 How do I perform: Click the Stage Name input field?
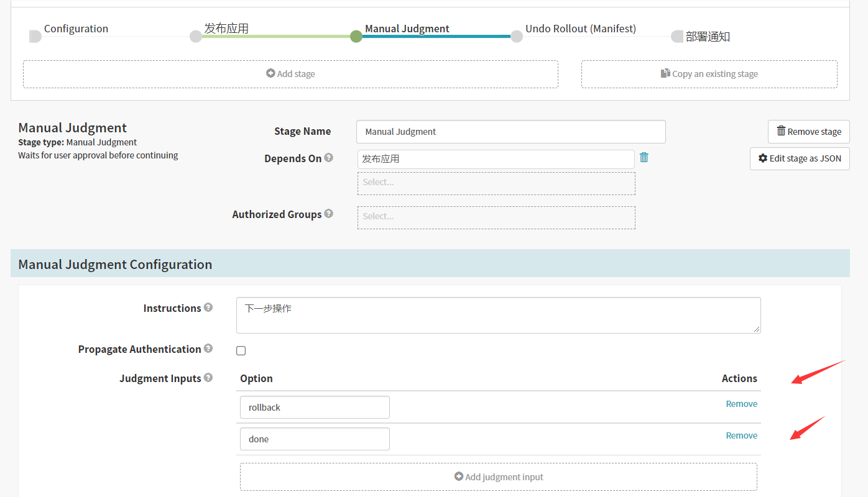[511, 132]
